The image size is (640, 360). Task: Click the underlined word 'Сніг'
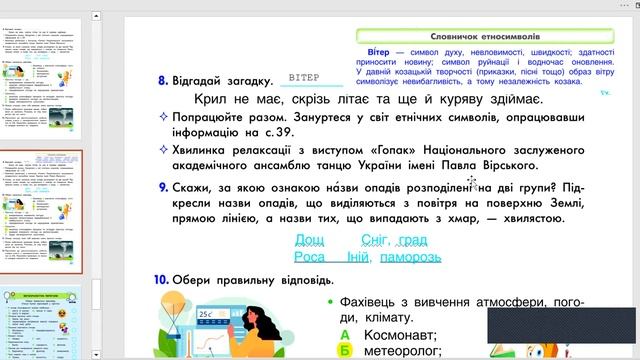[375, 240]
